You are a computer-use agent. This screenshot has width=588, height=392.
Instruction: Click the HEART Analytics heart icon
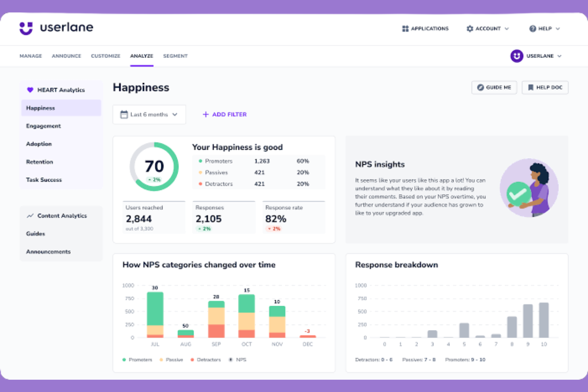[x=30, y=90]
